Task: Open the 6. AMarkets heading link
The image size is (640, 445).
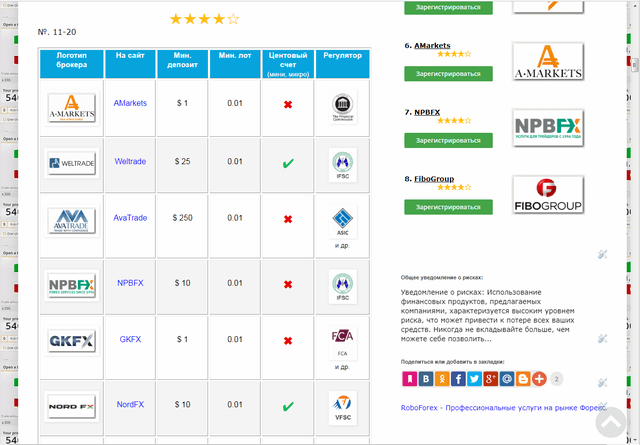Action: [x=432, y=45]
